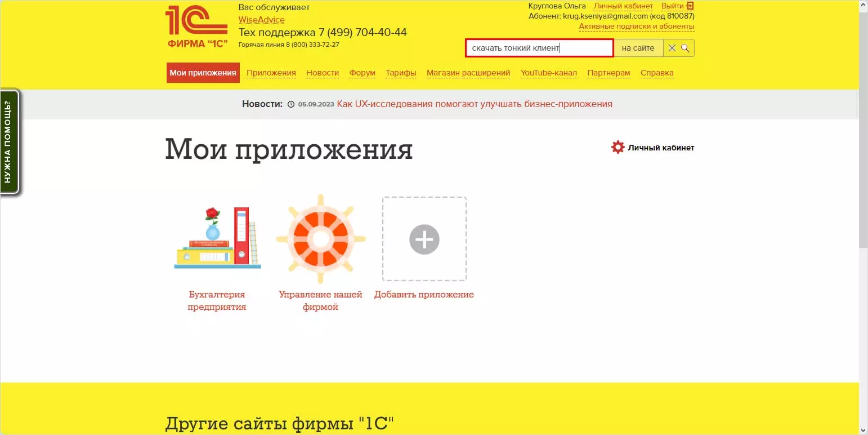Image resolution: width=868 pixels, height=435 pixels.
Task: Click the Горячая линия phone number text
Action: click(x=289, y=45)
